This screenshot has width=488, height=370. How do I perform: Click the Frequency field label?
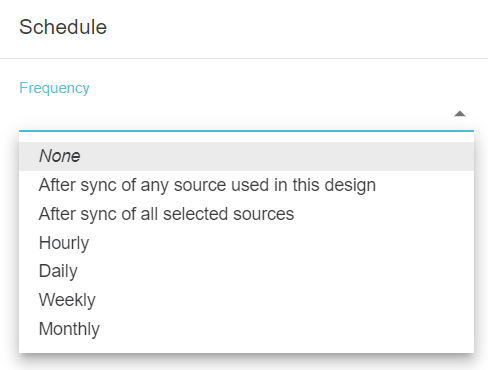click(54, 88)
